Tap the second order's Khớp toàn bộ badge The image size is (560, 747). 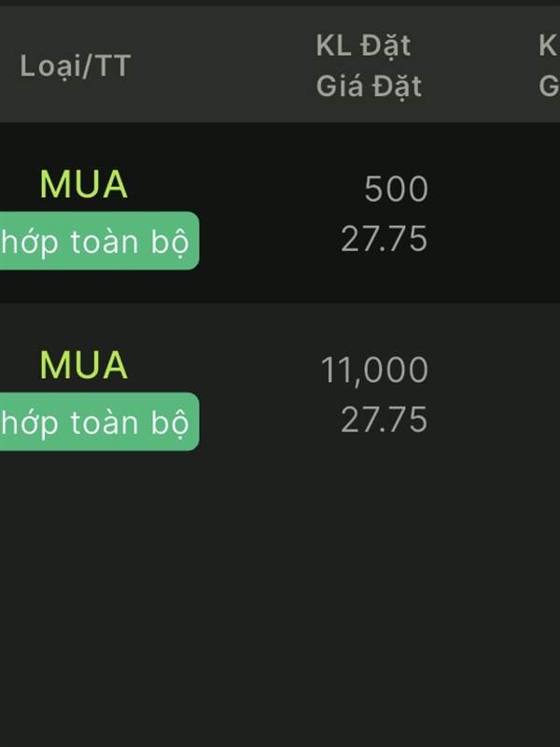pyautogui.click(x=99, y=422)
